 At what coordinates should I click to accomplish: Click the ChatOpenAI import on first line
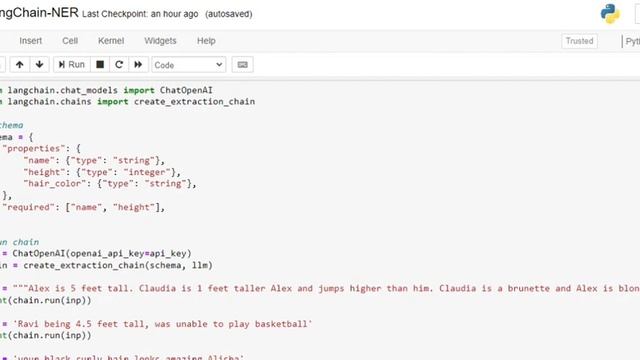point(186,90)
